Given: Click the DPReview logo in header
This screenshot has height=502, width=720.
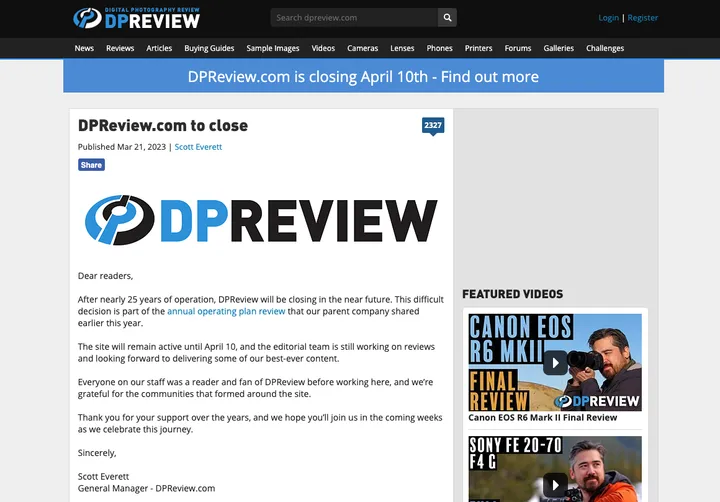Looking at the screenshot, I should tap(136, 18).
